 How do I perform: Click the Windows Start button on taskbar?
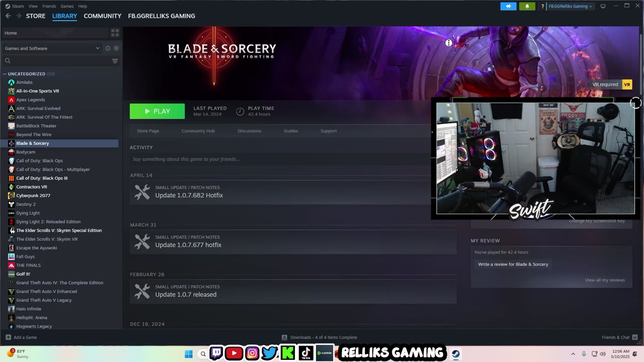click(x=189, y=354)
